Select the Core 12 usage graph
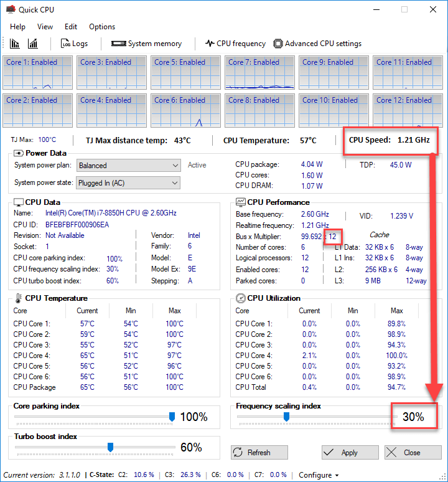The height and width of the screenshot is (482, 448). [408, 111]
